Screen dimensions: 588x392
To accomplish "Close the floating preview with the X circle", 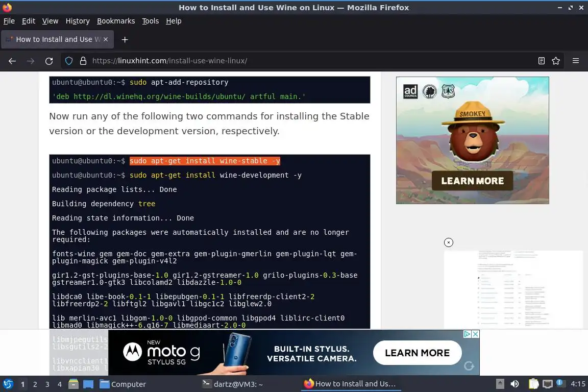I will [x=449, y=242].
